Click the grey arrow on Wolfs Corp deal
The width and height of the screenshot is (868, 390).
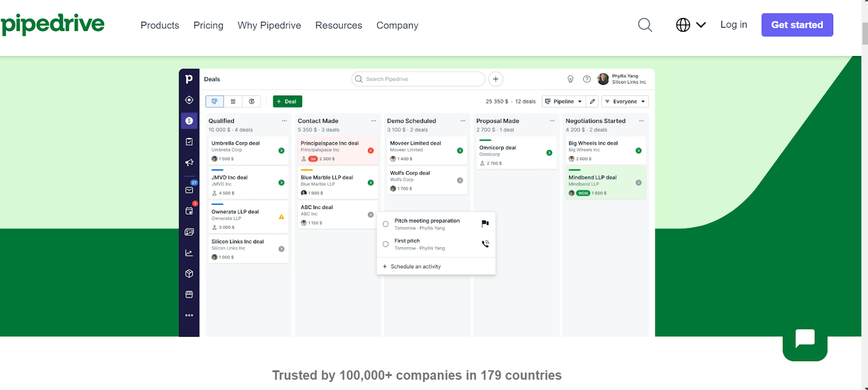point(459,180)
